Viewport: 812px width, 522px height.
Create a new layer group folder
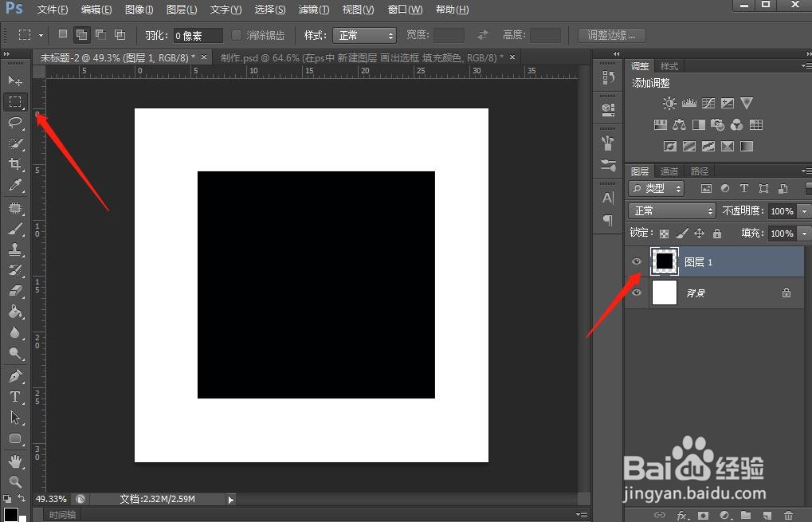tap(746, 516)
